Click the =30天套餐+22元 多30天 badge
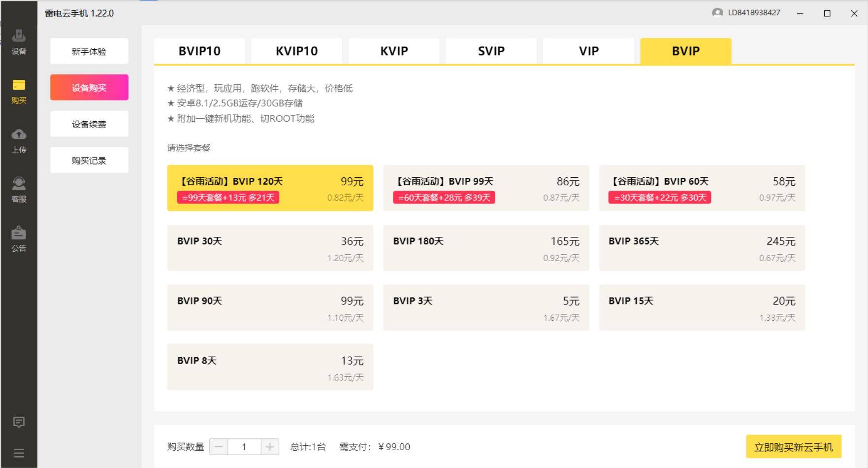 660,198
